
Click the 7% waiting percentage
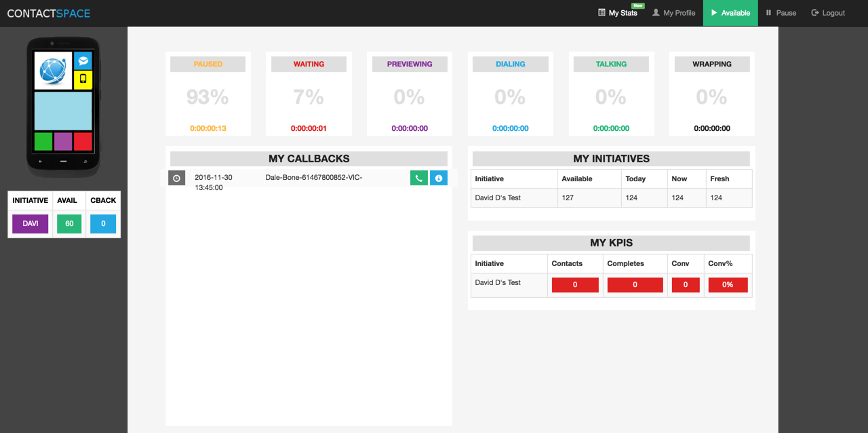309,97
